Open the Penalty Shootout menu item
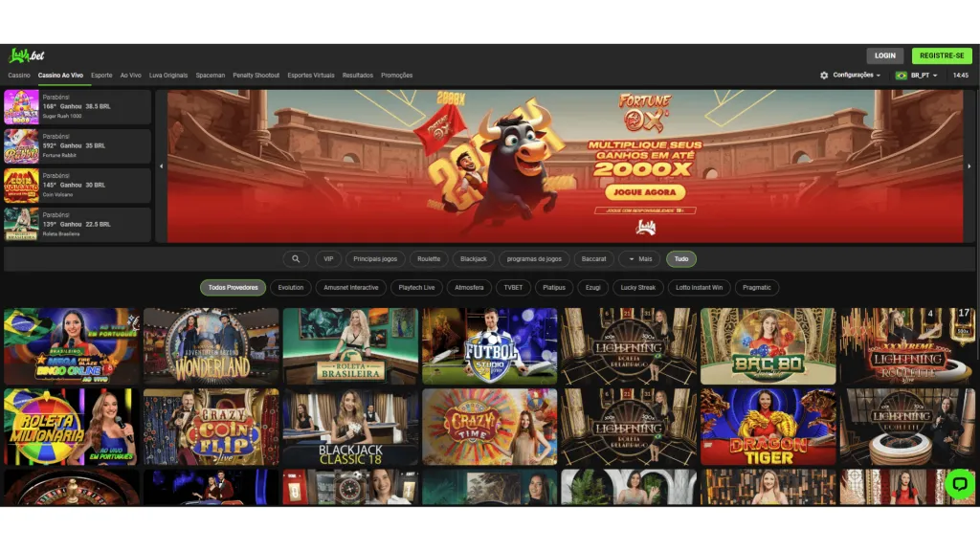 click(x=256, y=76)
